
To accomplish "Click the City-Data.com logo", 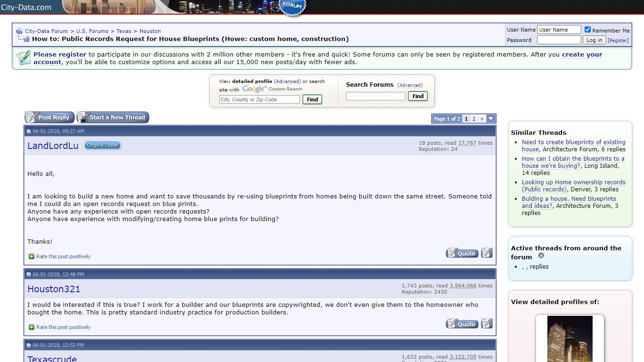I will pos(26,7).
